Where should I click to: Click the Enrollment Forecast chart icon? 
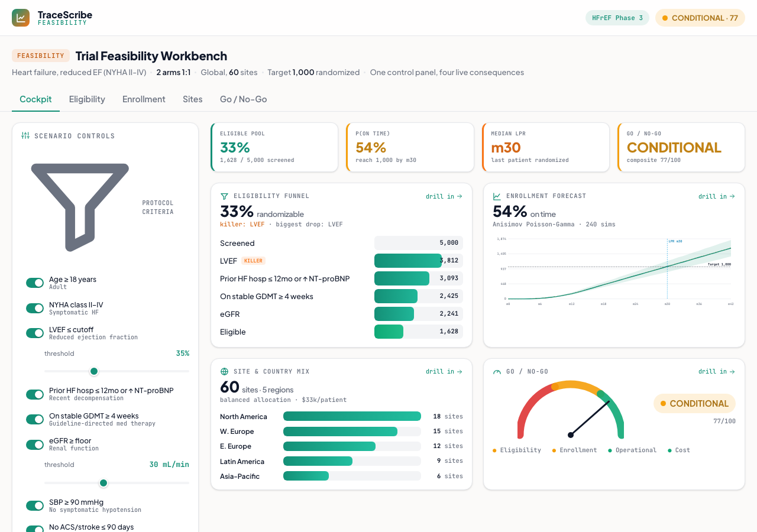pyautogui.click(x=497, y=196)
